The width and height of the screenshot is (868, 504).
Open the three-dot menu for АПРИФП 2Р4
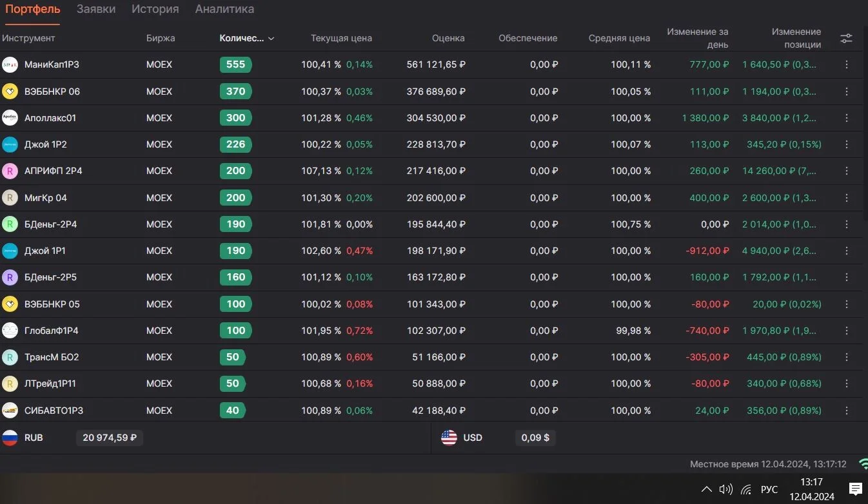click(x=847, y=171)
